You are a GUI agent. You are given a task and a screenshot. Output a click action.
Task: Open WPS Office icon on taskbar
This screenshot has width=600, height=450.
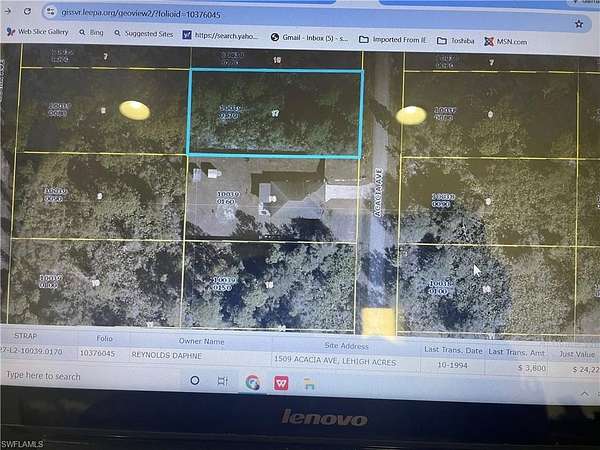pyautogui.click(x=281, y=383)
